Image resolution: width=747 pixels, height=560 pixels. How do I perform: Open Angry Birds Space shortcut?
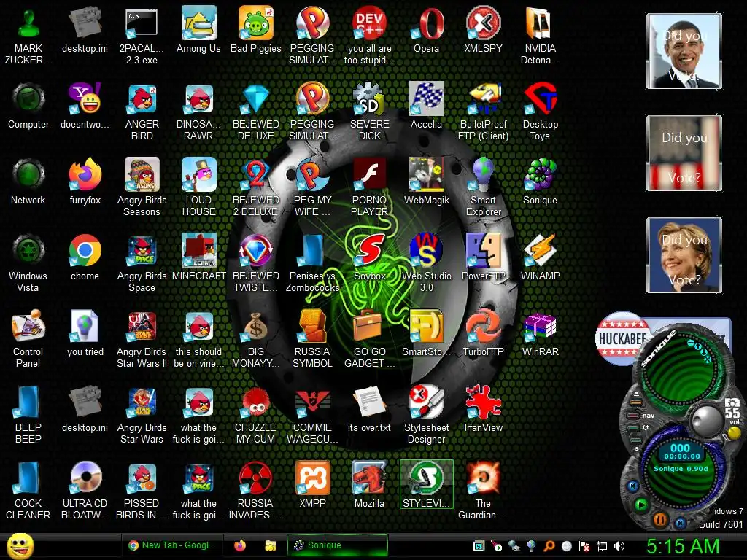[142, 262]
